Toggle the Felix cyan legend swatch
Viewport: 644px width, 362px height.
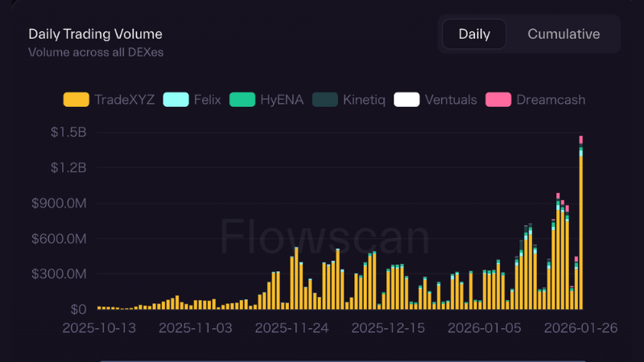click(x=175, y=100)
